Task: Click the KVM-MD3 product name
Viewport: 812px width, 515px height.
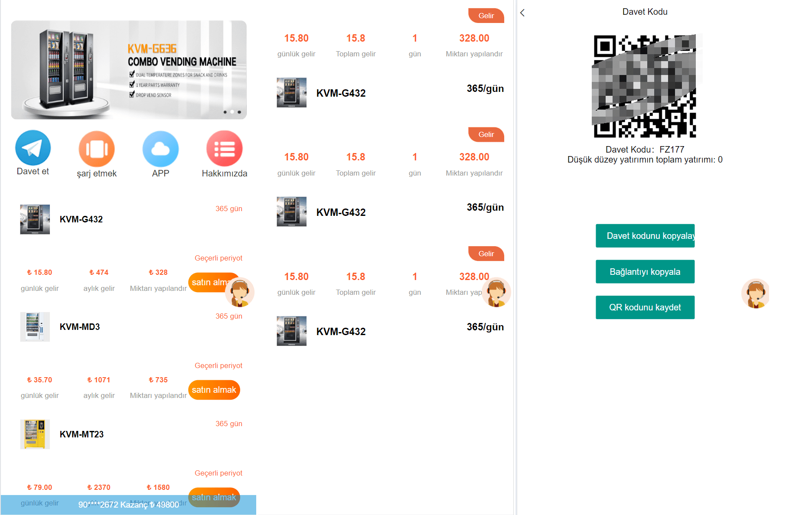Action: pyautogui.click(x=80, y=327)
